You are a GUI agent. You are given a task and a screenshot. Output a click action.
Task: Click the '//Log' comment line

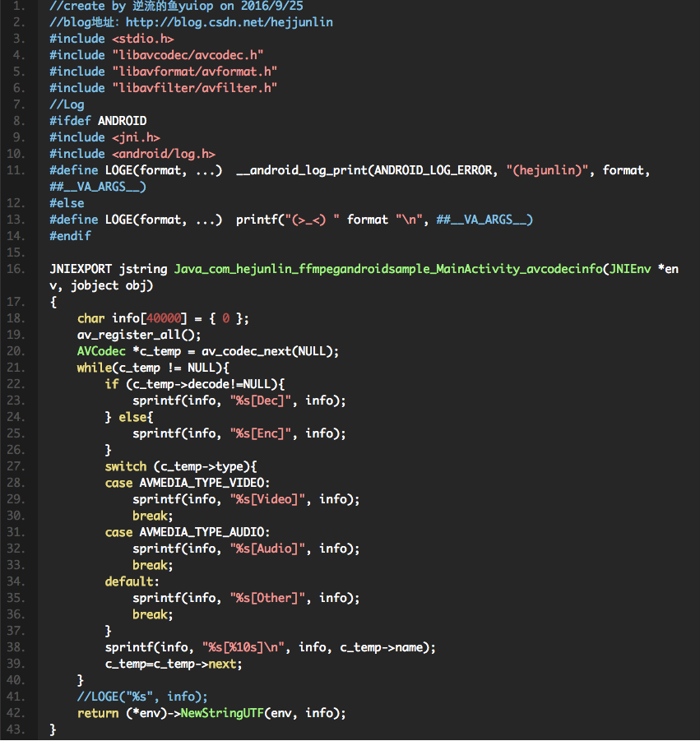(67, 104)
